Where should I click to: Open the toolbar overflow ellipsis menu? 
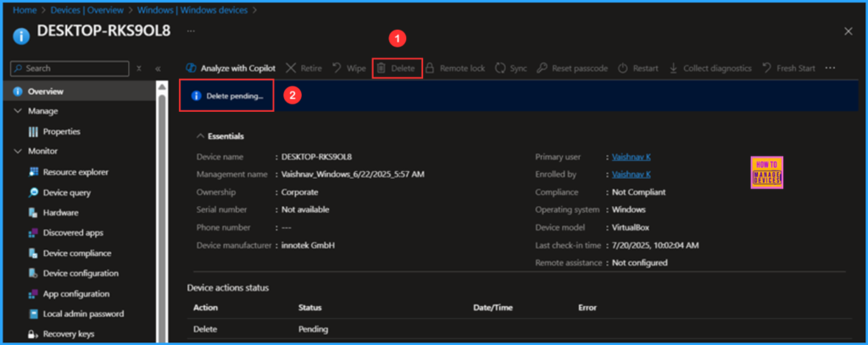830,68
